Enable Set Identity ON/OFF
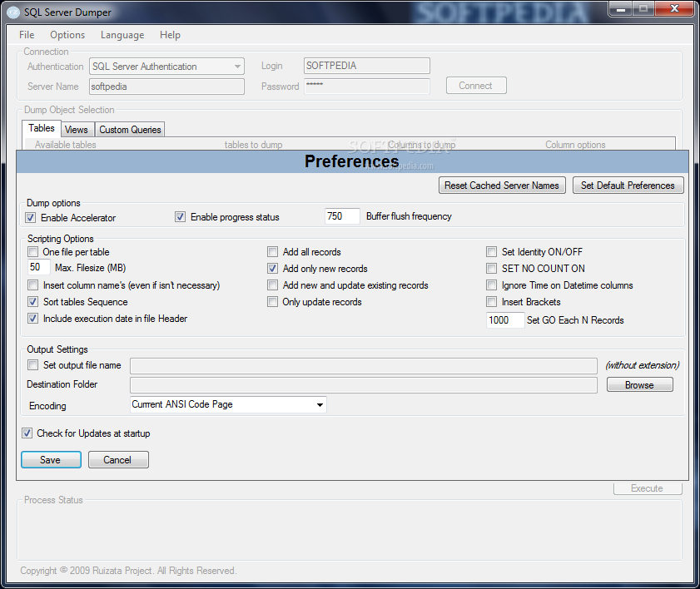Screen dimensions: 700x589 point(492,252)
